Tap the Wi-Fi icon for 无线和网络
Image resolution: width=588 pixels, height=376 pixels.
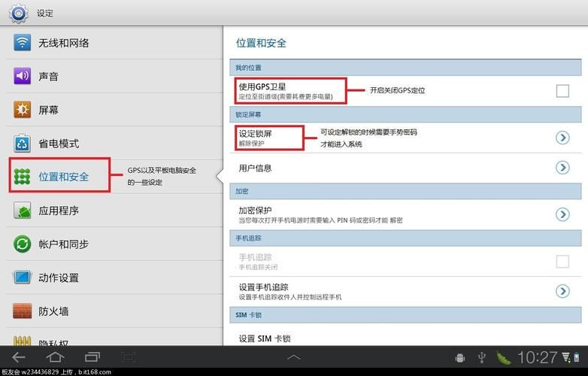(x=23, y=43)
